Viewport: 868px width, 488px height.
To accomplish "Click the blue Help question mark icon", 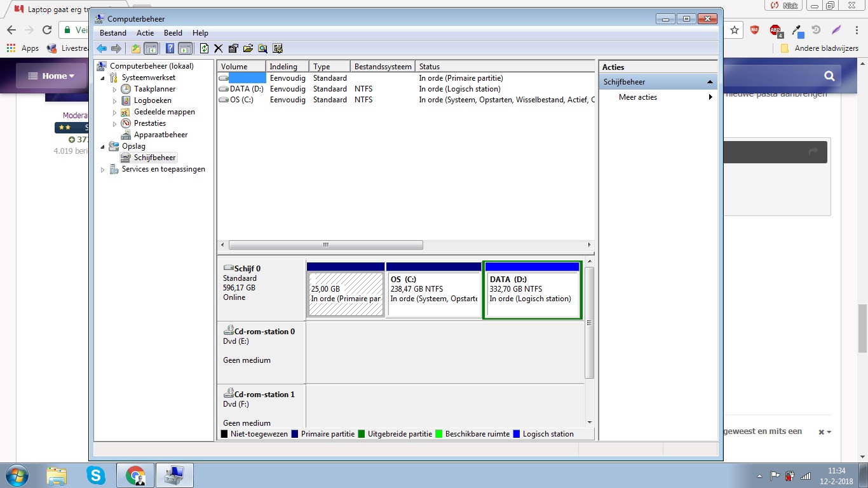I will 170,48.
